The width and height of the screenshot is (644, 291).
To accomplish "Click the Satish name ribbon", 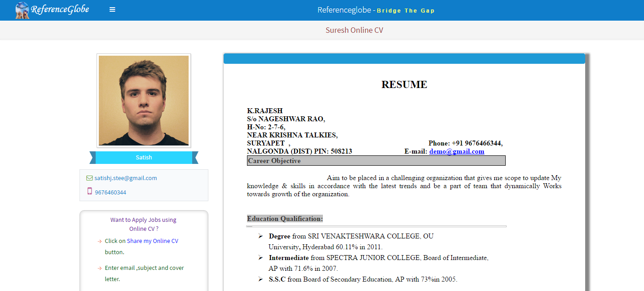I will click(144, 158).
